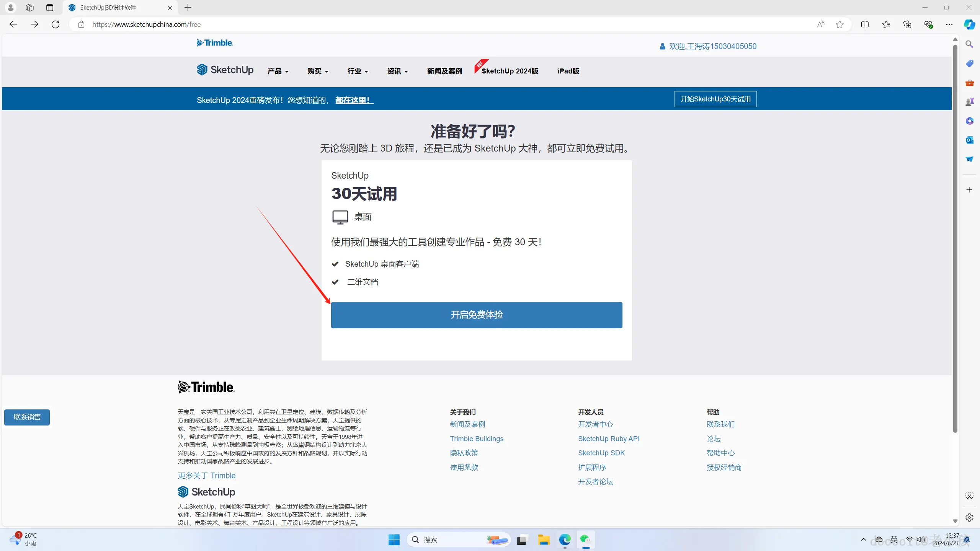Click the checkmark beside SketchUp 桌面客户端
Screen dimensions: 980x551
[335, 264]
